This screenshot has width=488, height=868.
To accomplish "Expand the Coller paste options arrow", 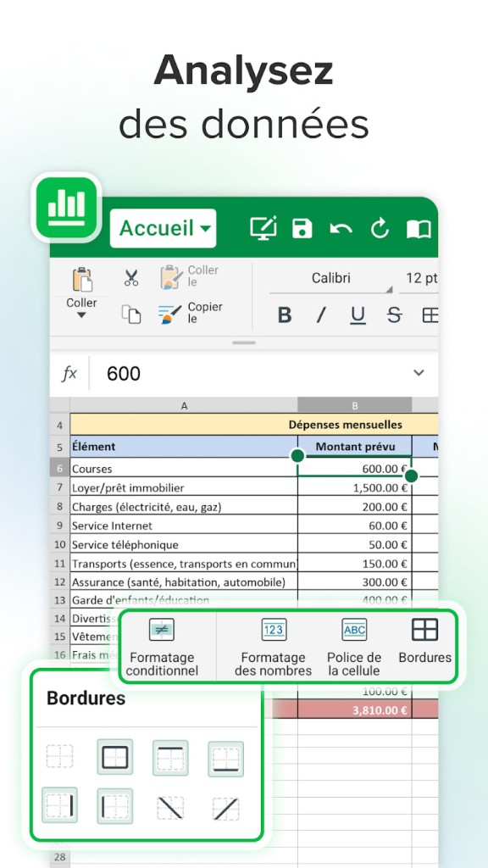I will click(81, 315).
